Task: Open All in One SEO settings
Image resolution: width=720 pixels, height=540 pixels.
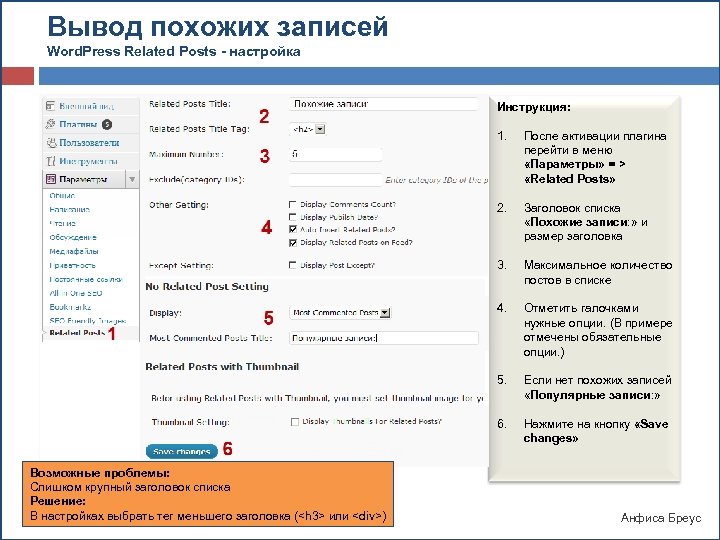Action: 76,293
